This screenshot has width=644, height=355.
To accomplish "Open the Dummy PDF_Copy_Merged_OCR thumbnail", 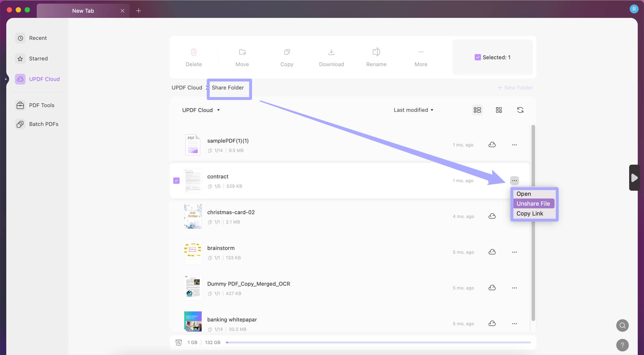I will pos(193,288).
